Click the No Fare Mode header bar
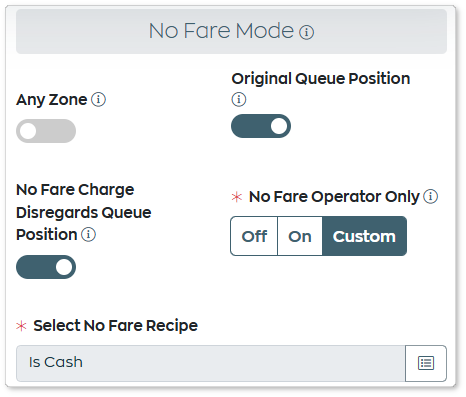Image resolution: width=466 pixels, height=397 pixels. tap(231, 31)
